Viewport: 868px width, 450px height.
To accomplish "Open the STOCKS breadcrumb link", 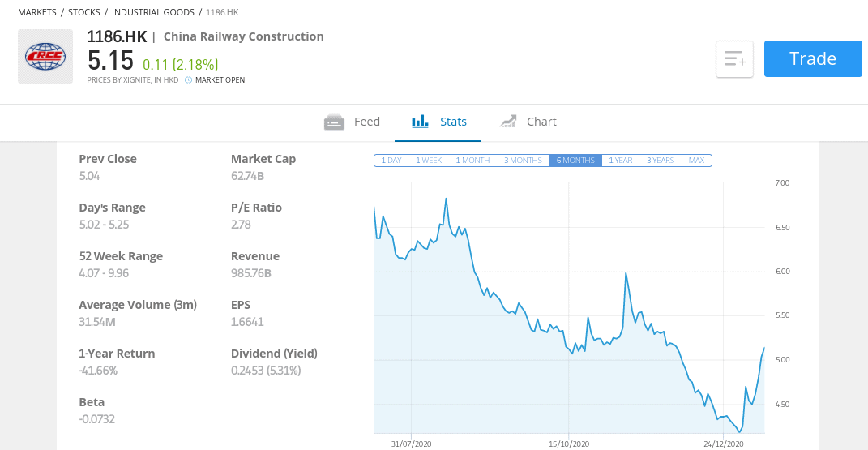I will pos(84,12).
